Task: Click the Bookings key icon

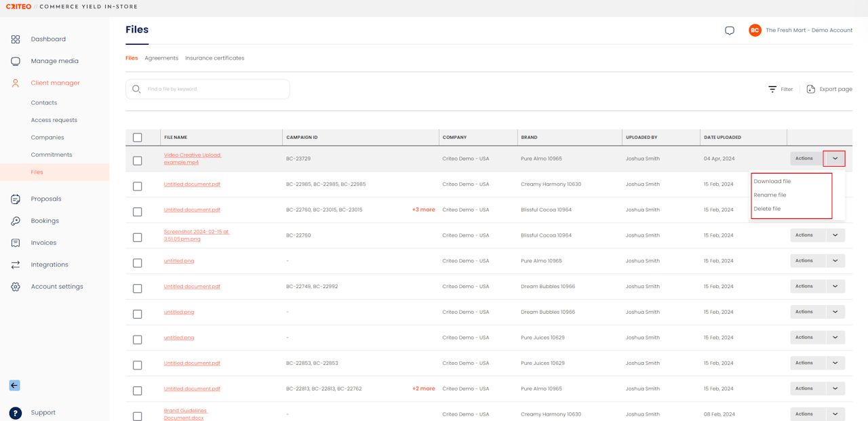Action: pyautogui.click(x=16, y=221)
